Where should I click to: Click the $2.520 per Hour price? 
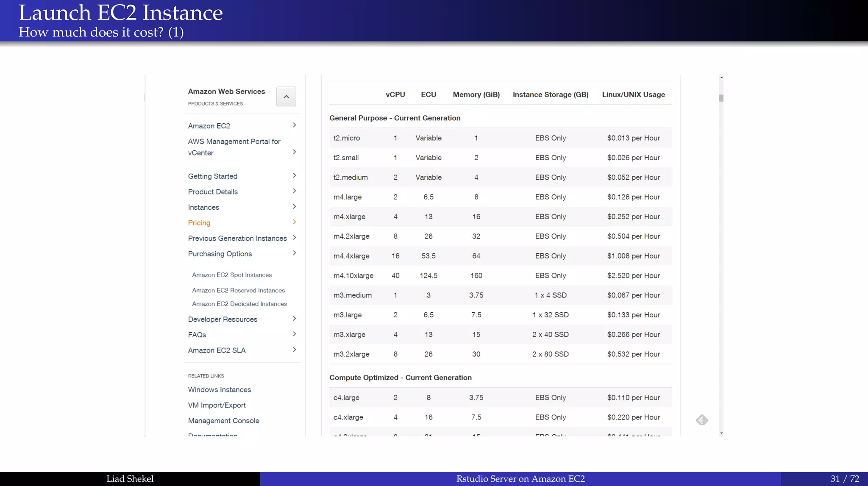pyautogui.click(x=633, y=276)
